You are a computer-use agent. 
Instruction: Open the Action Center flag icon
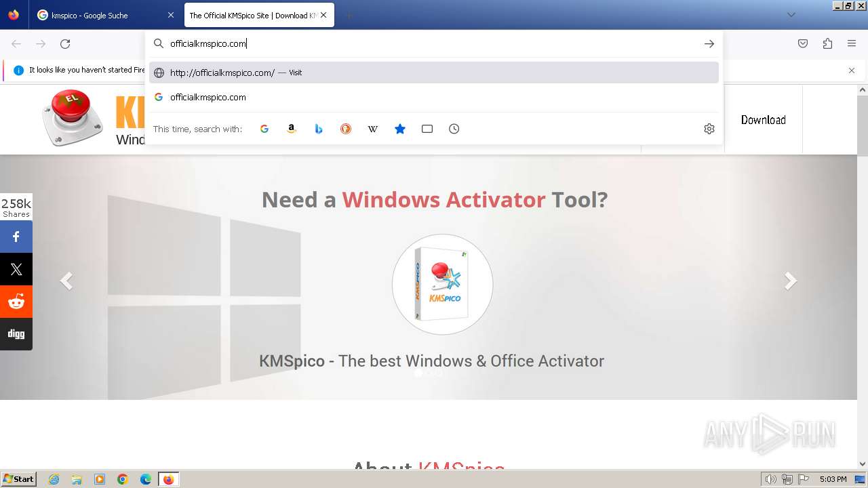click(804, 479)
